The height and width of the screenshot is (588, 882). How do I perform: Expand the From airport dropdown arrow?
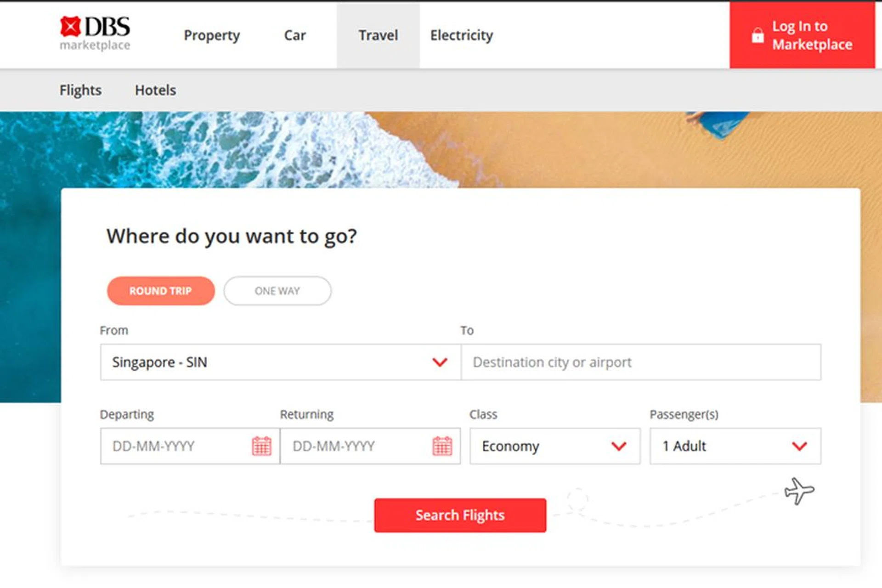(440, 362)
